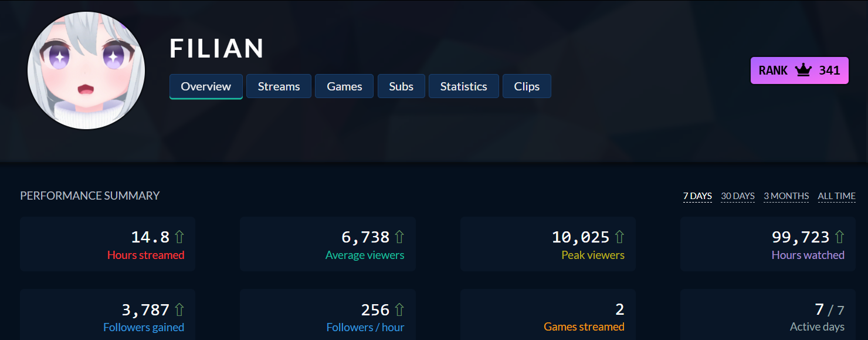The height and width of the screenshot is (340, 868).
Task: Click the PERFORMANCE SUMMARY heading
Action: [90, 196]
